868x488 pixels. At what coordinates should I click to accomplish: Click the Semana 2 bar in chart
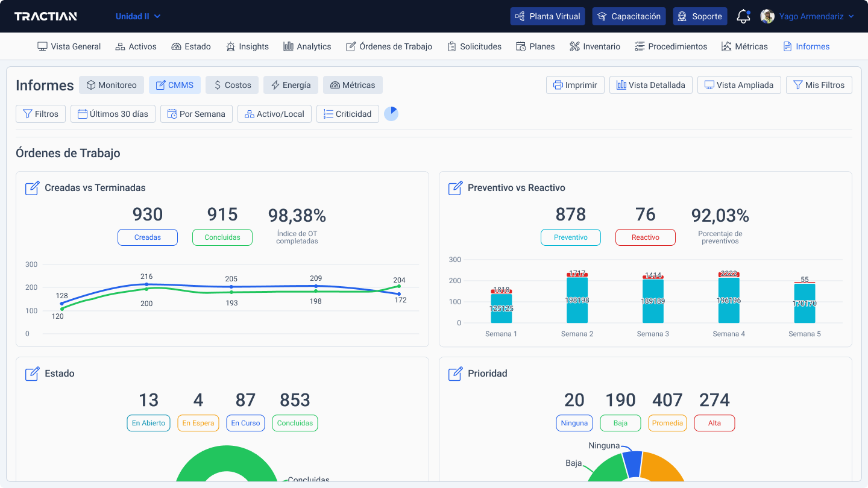(x=577, y=299)
